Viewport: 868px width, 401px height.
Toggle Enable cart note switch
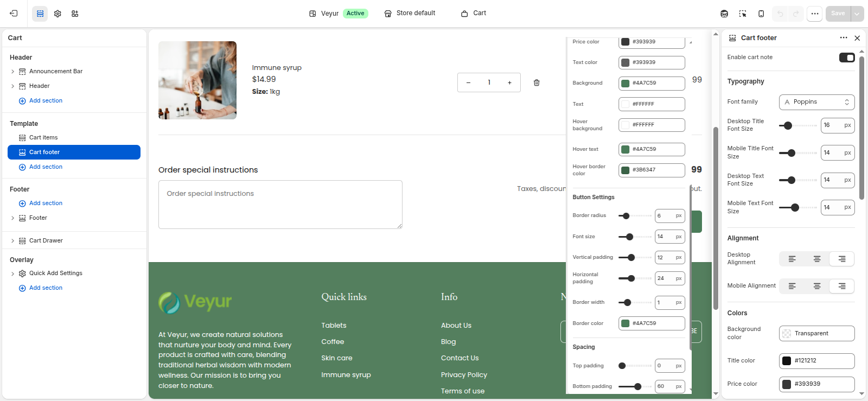click(x=847, y=58)
